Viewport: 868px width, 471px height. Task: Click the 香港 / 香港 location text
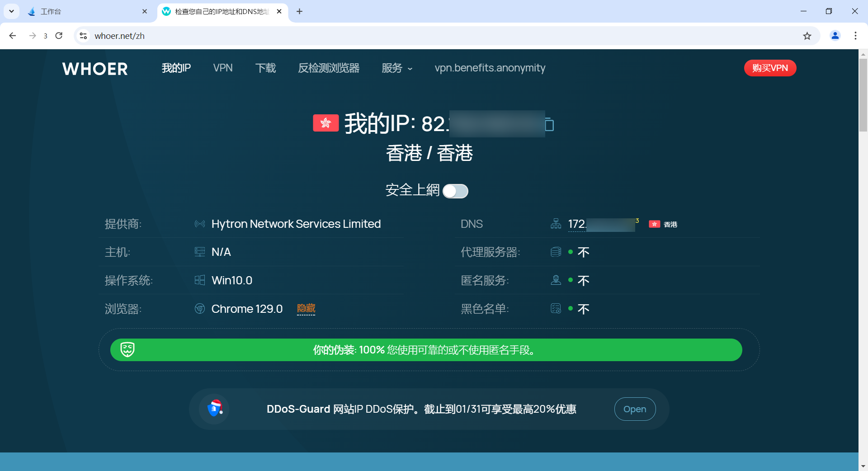(x=429, y=153)
